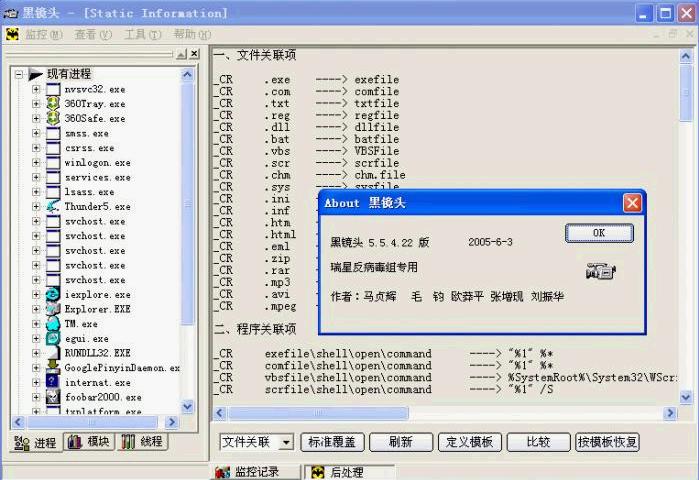Screen dimensions: 699x480
Task: Click the content pane horizontal scrollbar thumb
Action: tap(318, 413)
